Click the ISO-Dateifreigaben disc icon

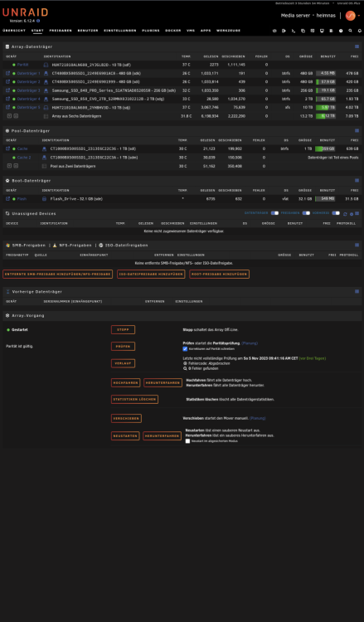[x=101, y=245]
